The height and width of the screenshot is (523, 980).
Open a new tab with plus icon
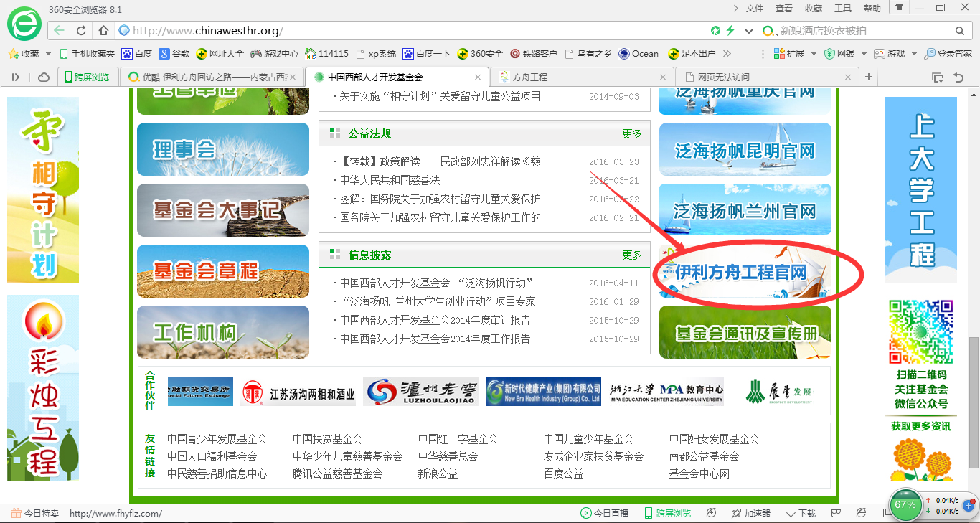869,77
